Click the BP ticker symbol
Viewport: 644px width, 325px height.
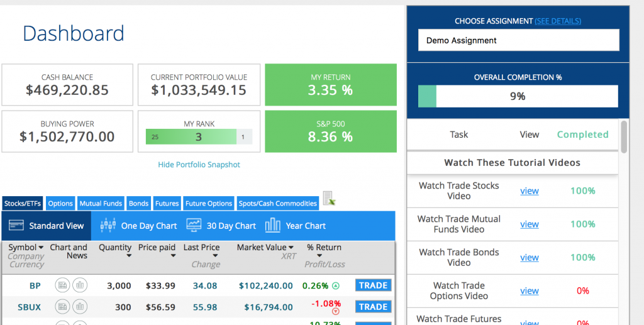pyautogui.click(x=35, y=285)
